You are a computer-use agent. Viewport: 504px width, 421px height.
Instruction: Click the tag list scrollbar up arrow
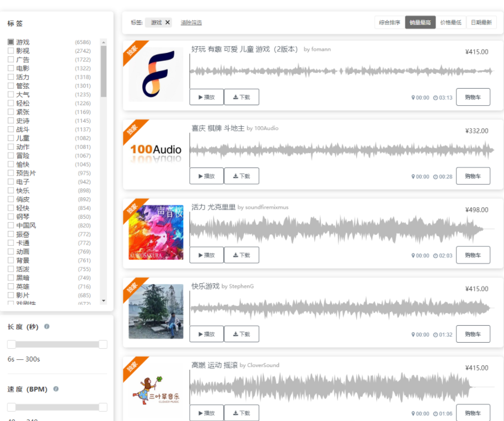click(x=104, y=42)
